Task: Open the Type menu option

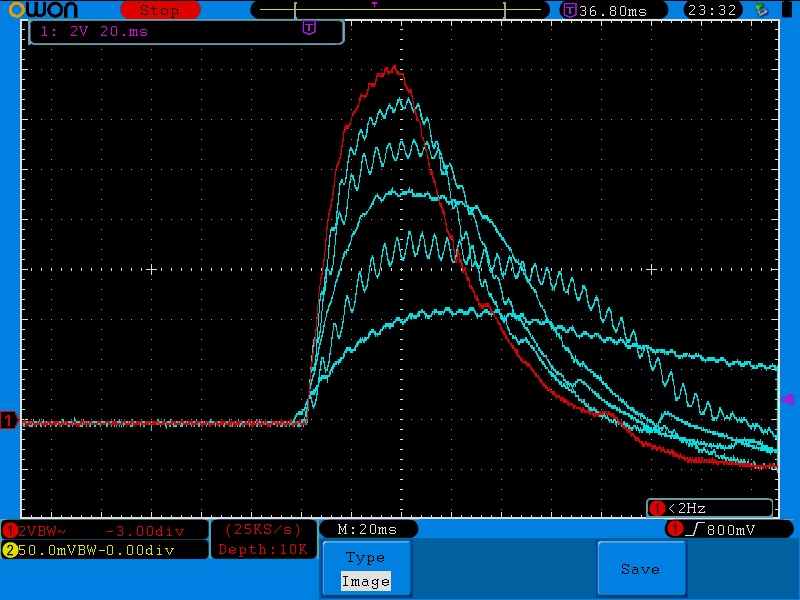Action: pyautogui.click(x=365, y=558)
